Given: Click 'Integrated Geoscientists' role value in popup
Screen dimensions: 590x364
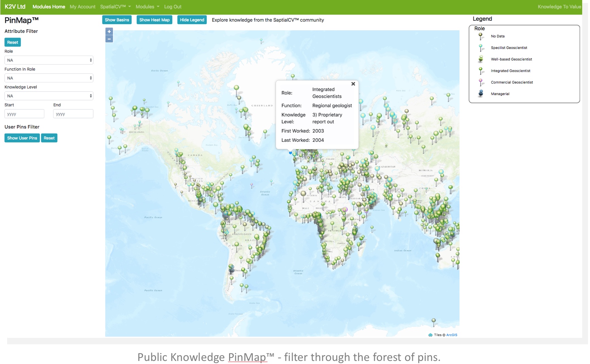Looking at the screenshot, I should tap(327, 93).
